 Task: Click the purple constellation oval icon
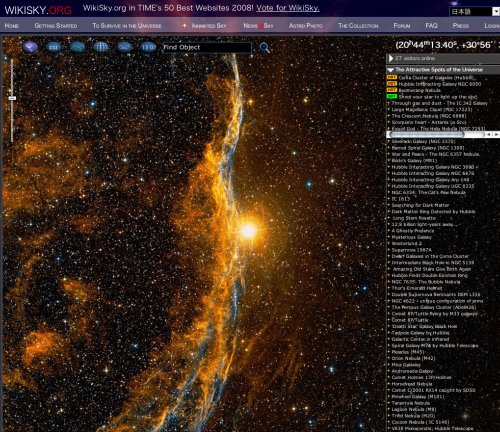pos(30,47)
